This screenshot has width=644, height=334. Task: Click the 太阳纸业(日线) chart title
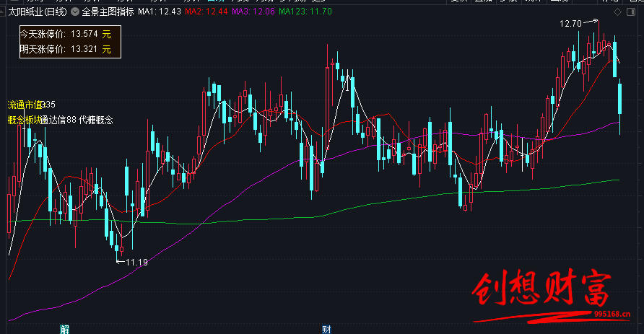pos(38,12)
